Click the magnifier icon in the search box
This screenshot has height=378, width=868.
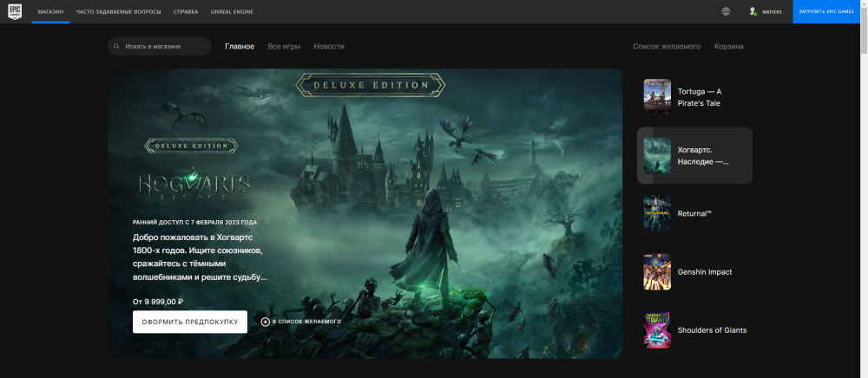(116, 47)
